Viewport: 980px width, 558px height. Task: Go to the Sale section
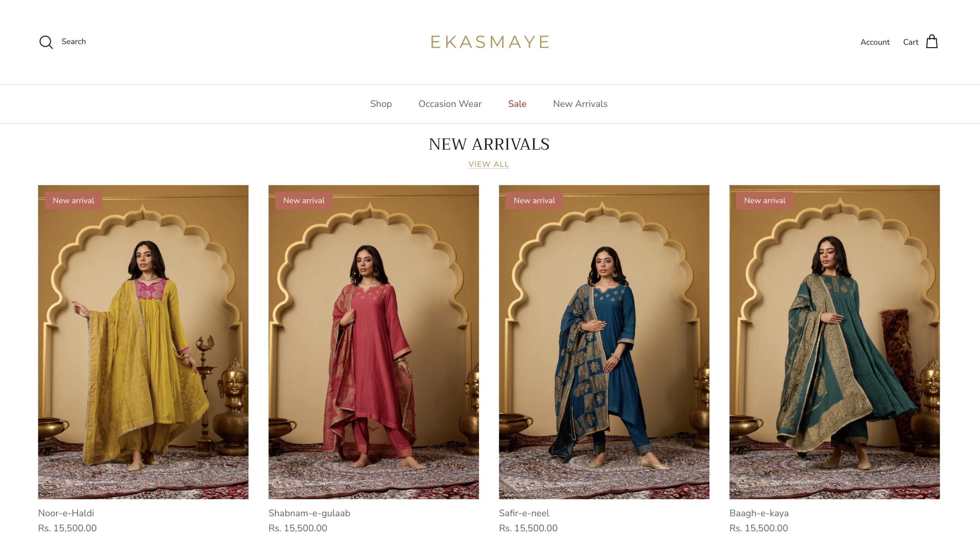(517, 104)
